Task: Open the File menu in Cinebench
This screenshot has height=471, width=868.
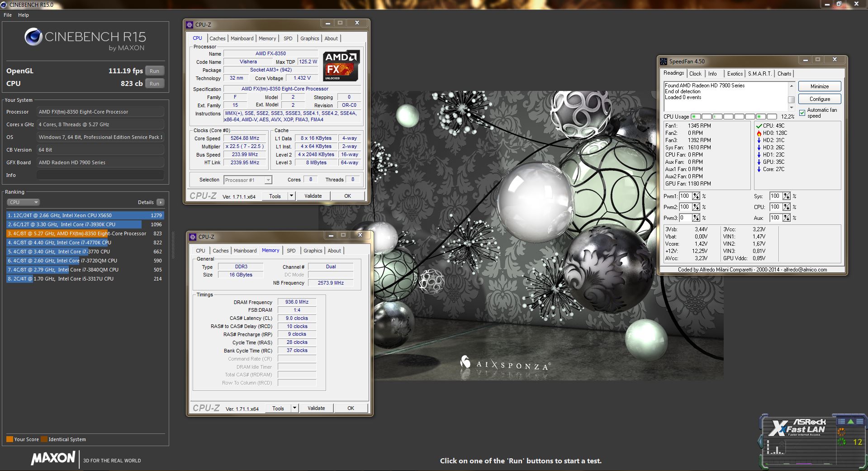Action: pos(8,15)
